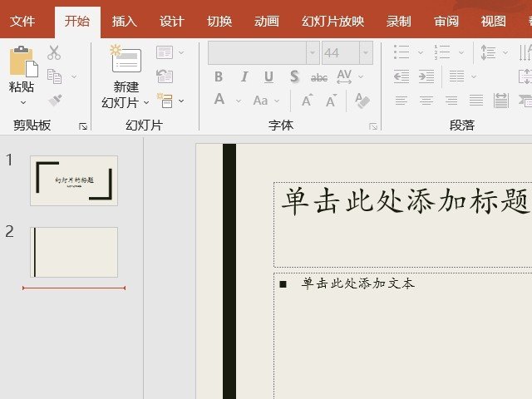Image resolution: width=532 pixels, height=399 pixels.
Task: Open the 设计 tab
Action: click(172, 22)
